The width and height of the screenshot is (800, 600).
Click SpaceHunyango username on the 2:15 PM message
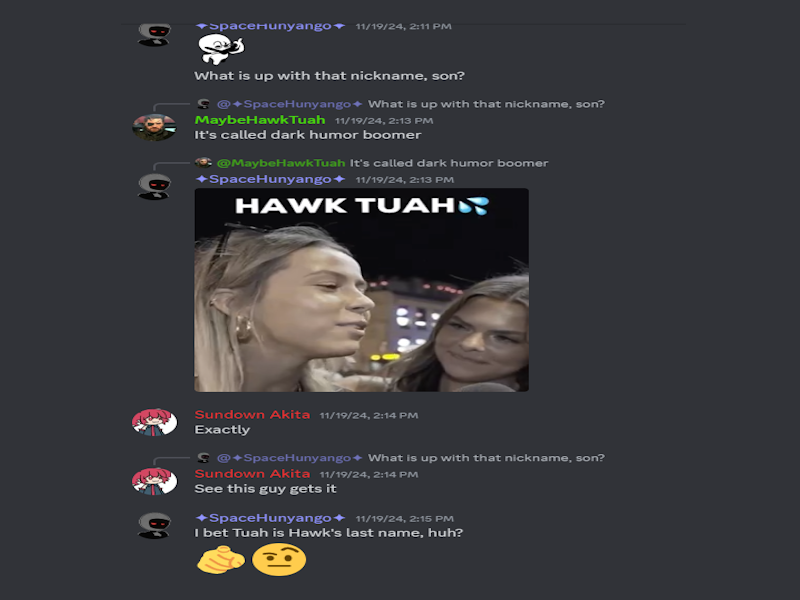(x=270, y=518)
